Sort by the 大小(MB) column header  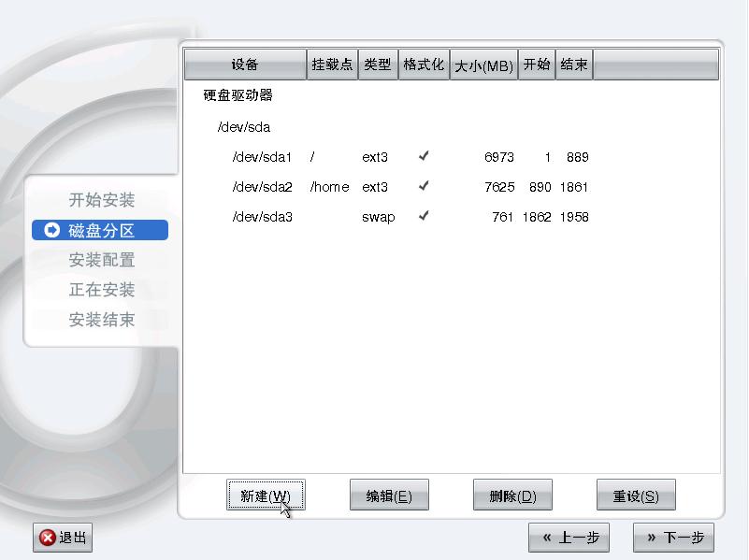tap(483, 65)
